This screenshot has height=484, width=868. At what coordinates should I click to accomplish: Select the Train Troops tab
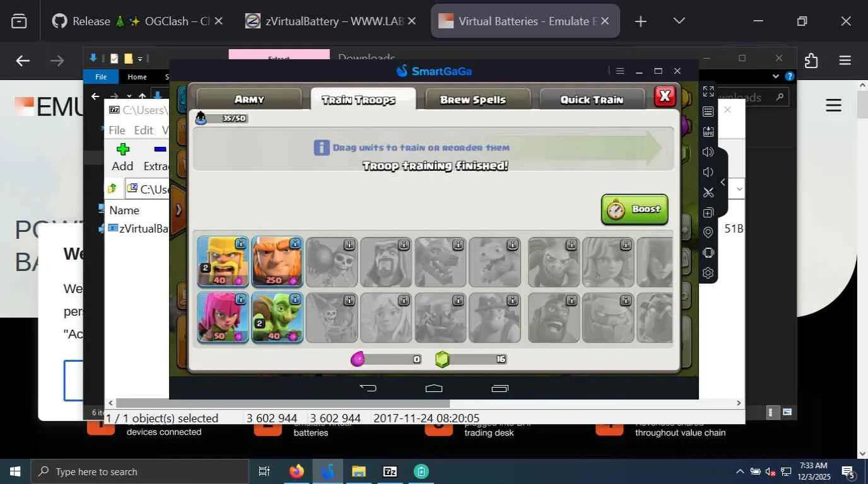[363, 100]
